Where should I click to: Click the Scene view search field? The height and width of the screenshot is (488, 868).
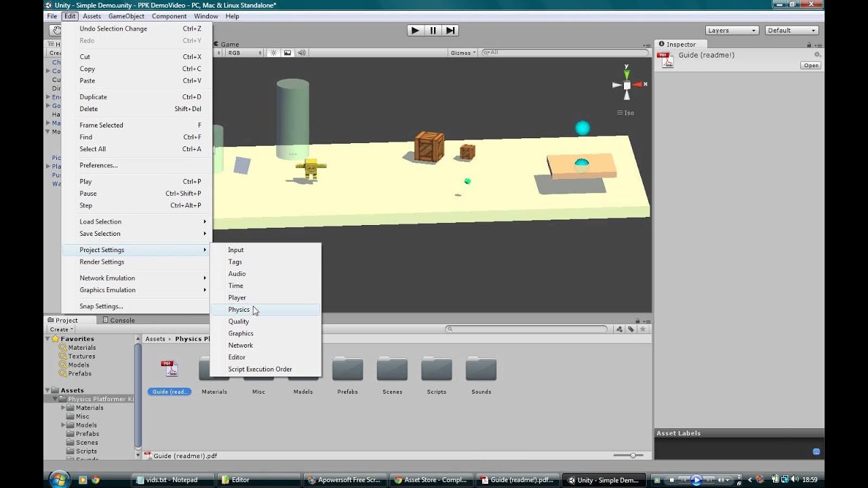(x=565, y=53)
